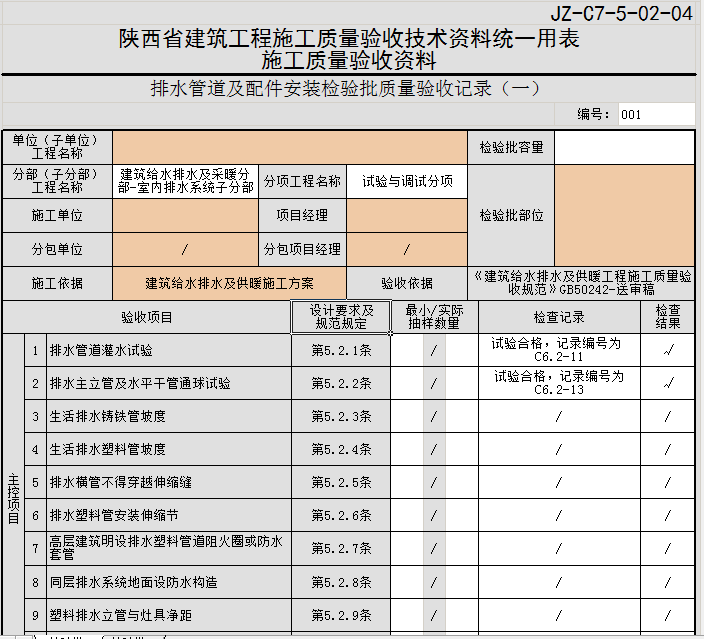Viewport: 704px width, 639px height.
Task: Click the 第5.2.1条 cell
Action: tap(341, 350)
